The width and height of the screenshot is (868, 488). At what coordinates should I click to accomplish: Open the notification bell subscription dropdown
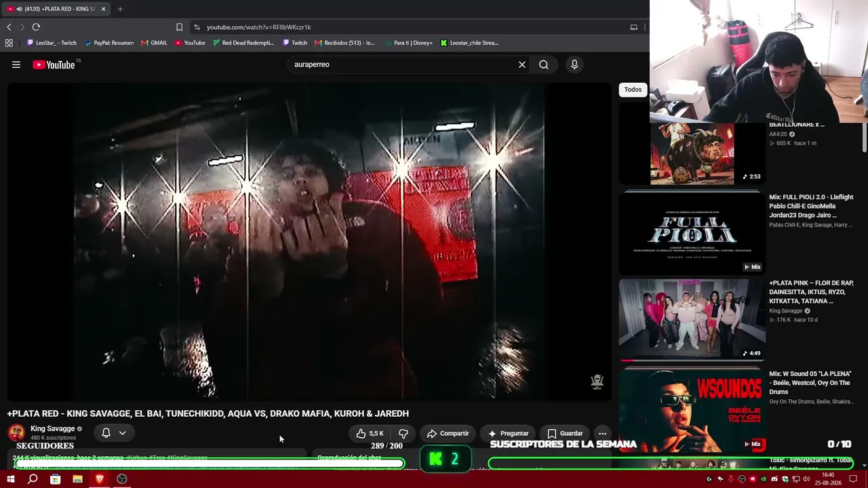pos(113,432)
